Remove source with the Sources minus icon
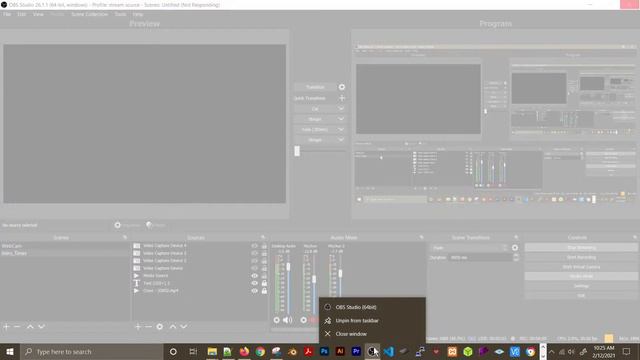Viewport: 640px width, 360px height. [149, 327]
